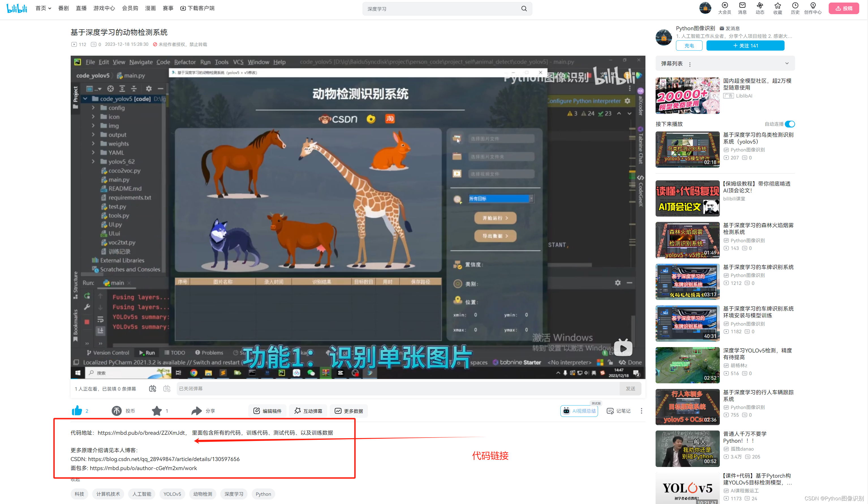Click the thumbs-up like icon
The width and height of the screenshot is (868, 504).
[77, 410]
